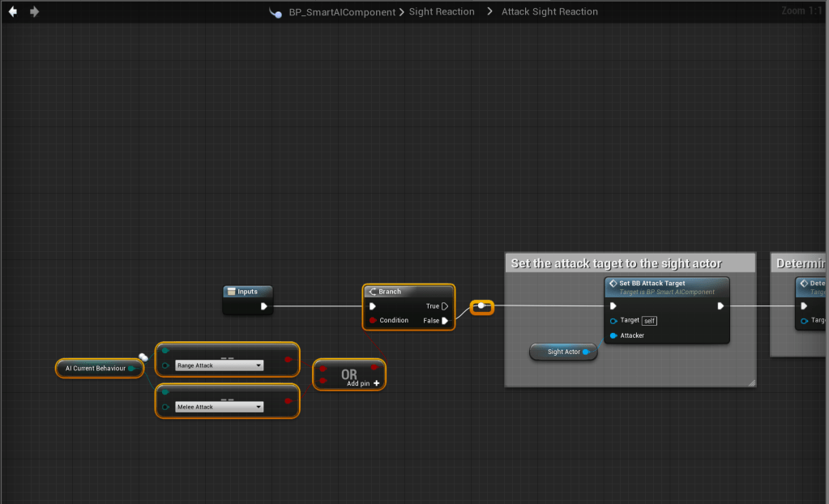Click the blueprint icon before BP_SmartAIComponent
This screenshot has height=504, width=829.
[276, 12]
